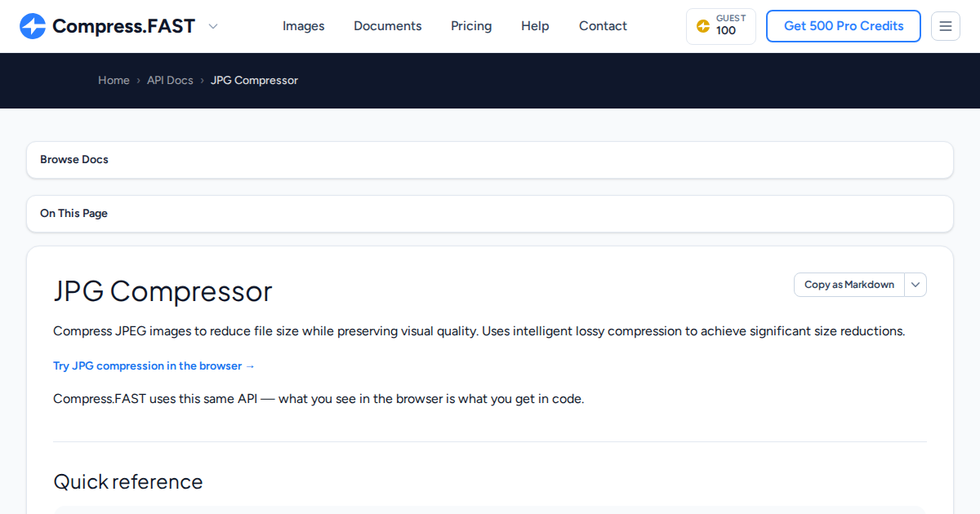
Task: Click the gold credits coin icon
Action: (x=702, y=26)
